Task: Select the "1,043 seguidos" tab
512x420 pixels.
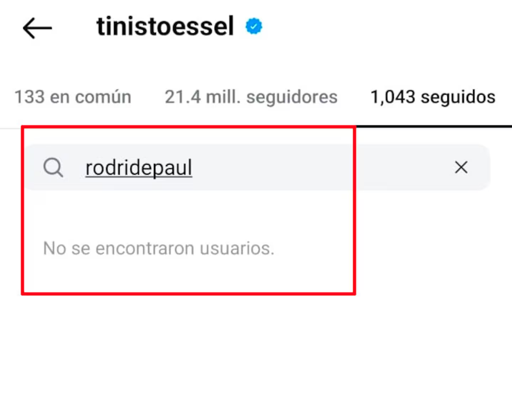Action: click(433, 97)
